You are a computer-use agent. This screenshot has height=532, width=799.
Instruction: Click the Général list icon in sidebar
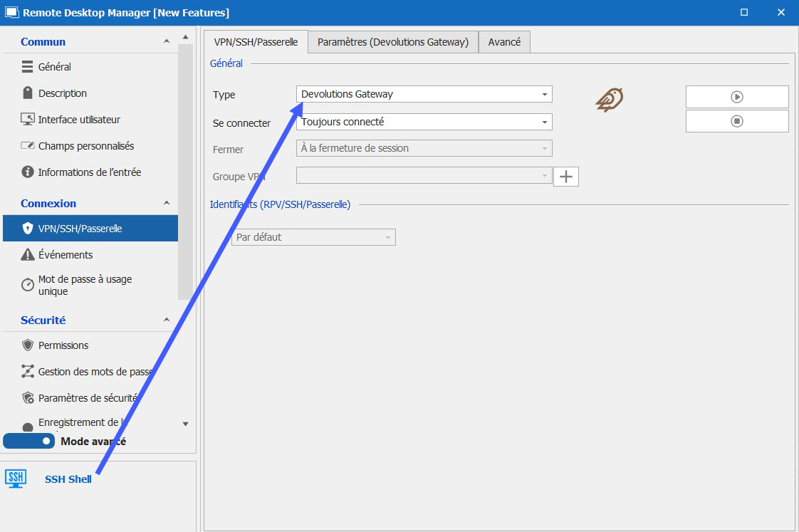tap(28, 67)
